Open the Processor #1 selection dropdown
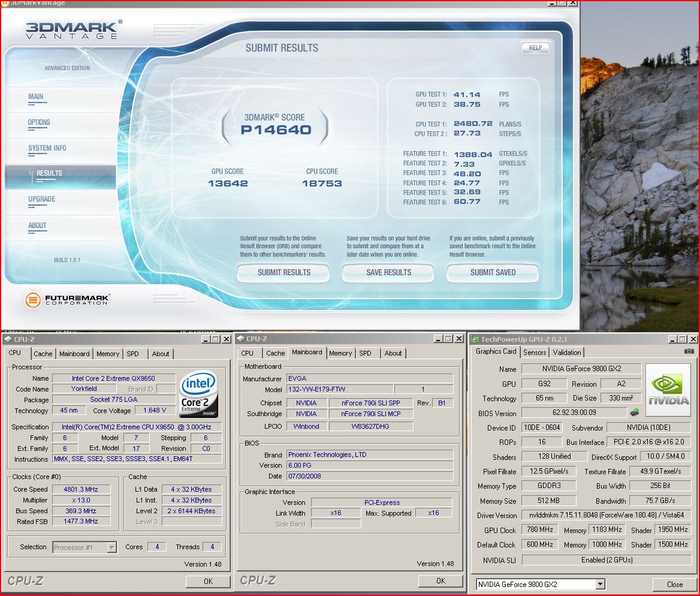Image resolution: width=700 pixels, height=596 pixels. pos(112,547)
